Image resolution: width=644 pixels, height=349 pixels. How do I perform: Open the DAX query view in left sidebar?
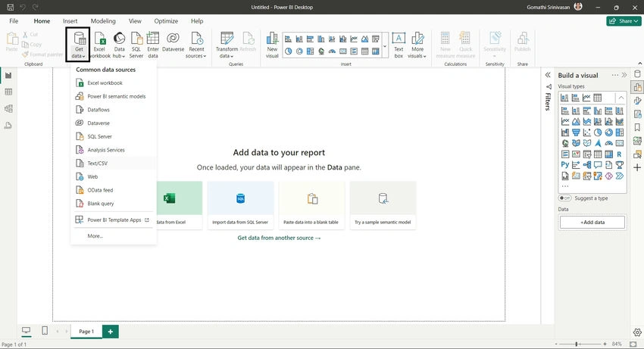8,126
